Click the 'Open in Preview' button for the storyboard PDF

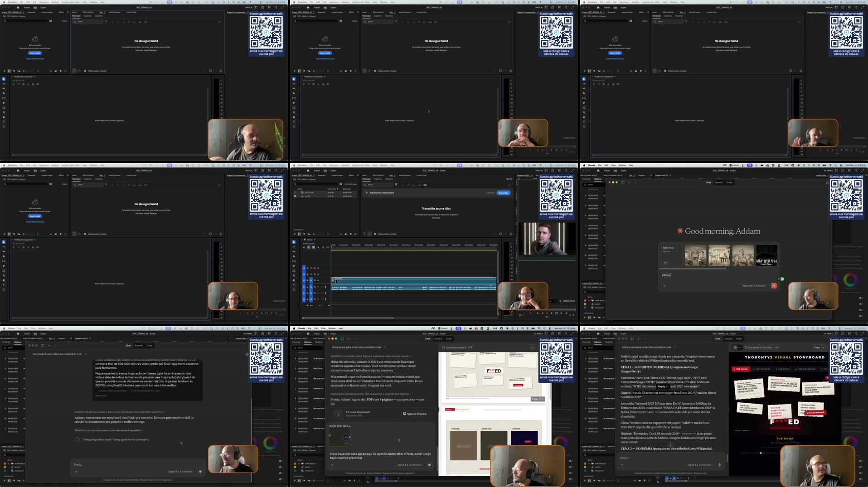tap(415, 414)
